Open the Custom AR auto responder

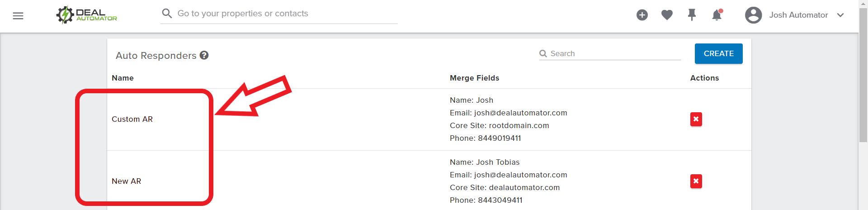[x=132, y=119]
